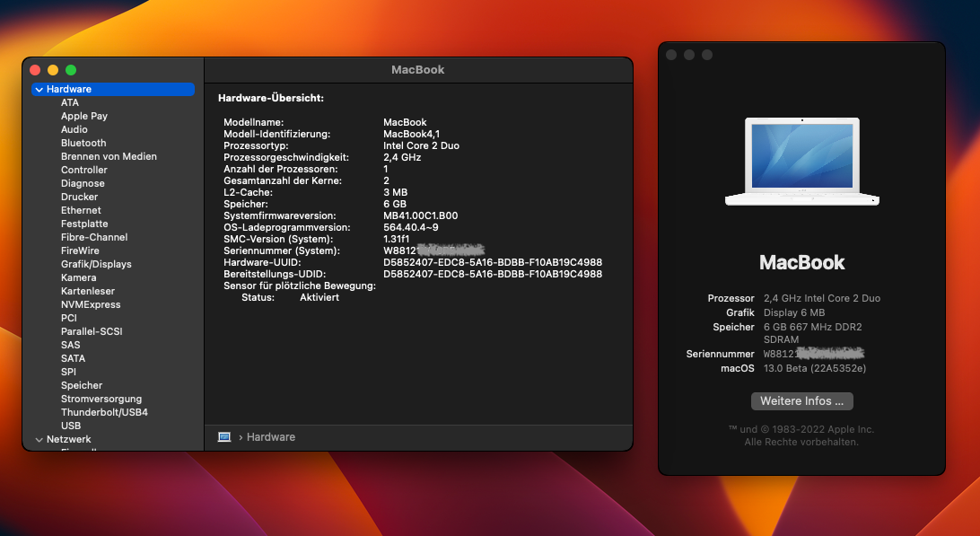Show Kartenleser information
980x536 pixels.
tap(88, 291)
